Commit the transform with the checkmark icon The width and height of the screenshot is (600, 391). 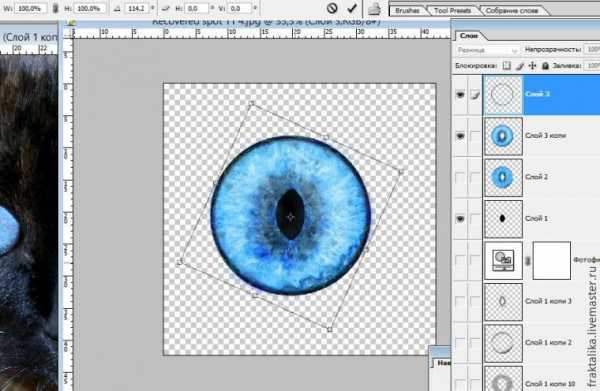(x=352, y=8)
